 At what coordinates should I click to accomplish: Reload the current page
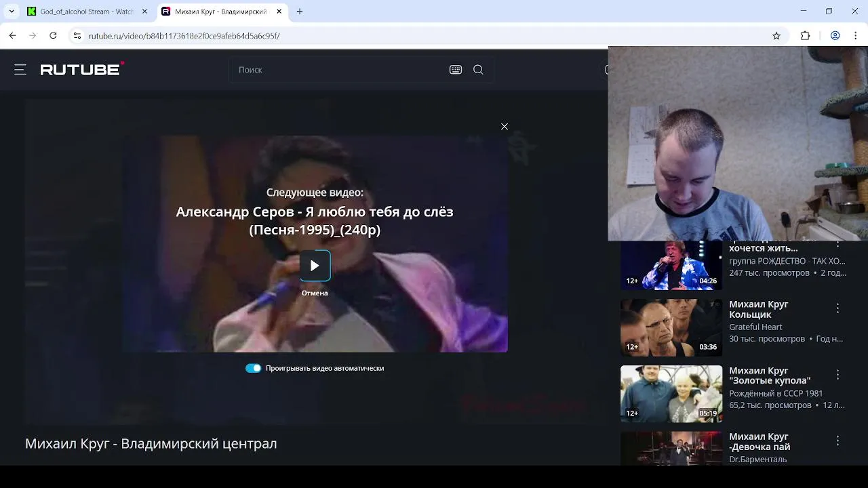(x=53, y=36)
